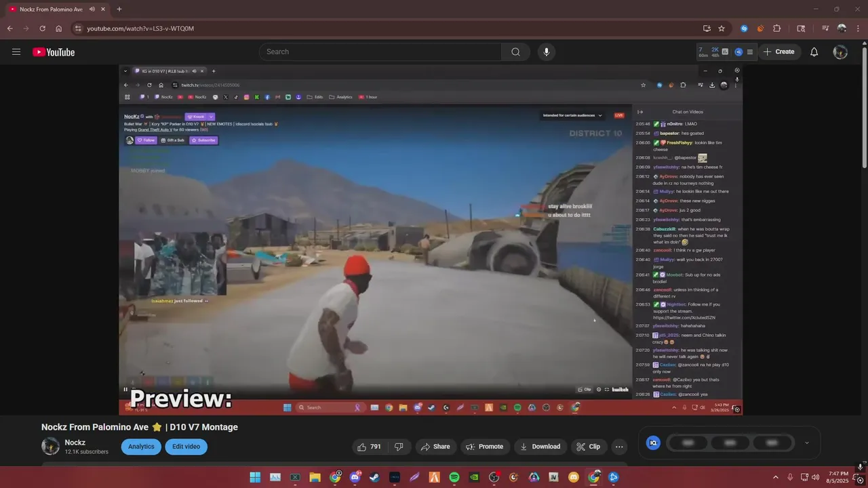The height and width of the screenshot is (488, 868).
Task: Click the vidIQ icon in the side panel
Action: [x=653, y=443]
